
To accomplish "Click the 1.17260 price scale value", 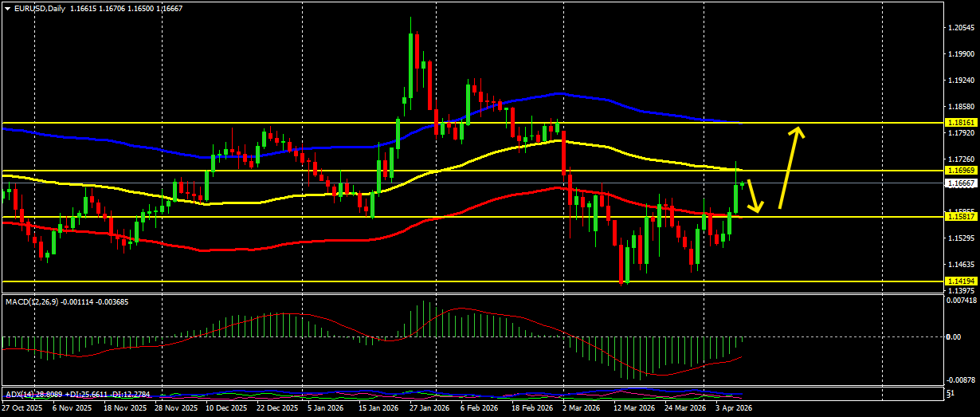I will pos(962,159).
